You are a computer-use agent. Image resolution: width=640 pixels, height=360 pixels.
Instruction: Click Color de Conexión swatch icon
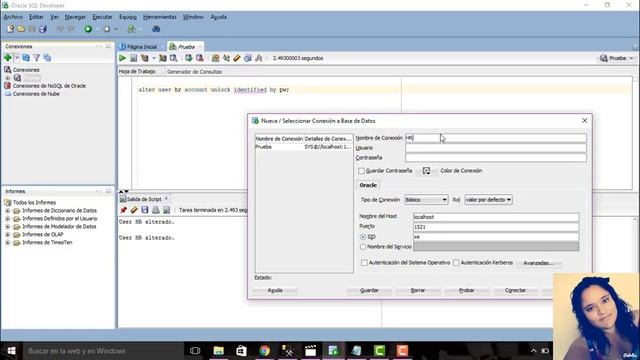(427, 171)
